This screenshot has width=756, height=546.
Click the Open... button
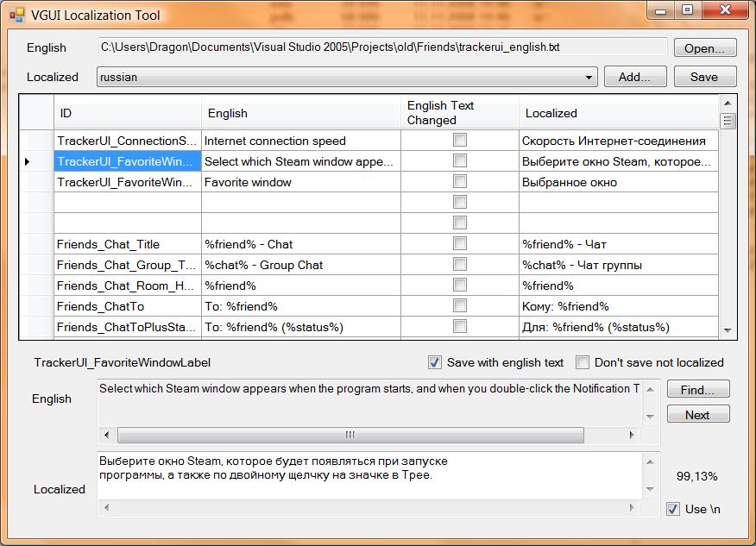click(705, 48)
